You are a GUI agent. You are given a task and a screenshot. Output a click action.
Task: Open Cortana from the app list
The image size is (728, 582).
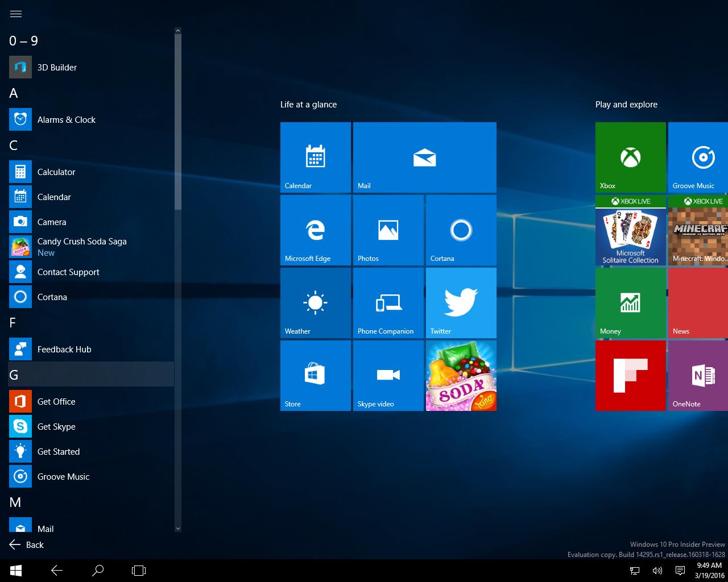(91, 297)
